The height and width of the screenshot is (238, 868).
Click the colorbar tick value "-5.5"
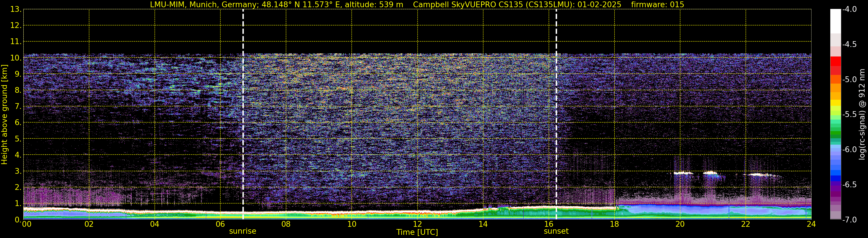tap(849, 115)
